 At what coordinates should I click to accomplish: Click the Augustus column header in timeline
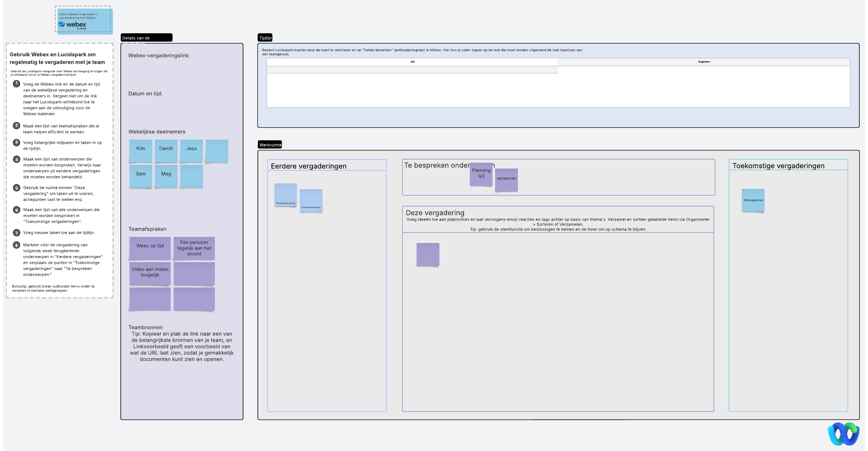(x=703, y=62)
